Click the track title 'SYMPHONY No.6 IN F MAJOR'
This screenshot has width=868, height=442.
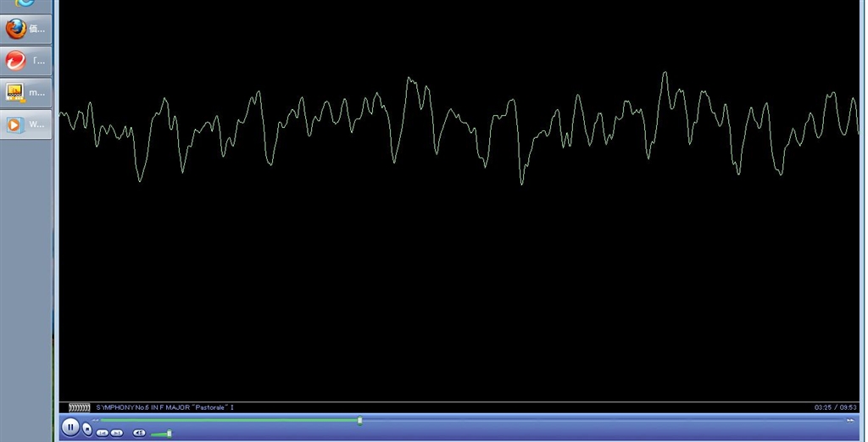coord(142,407)
